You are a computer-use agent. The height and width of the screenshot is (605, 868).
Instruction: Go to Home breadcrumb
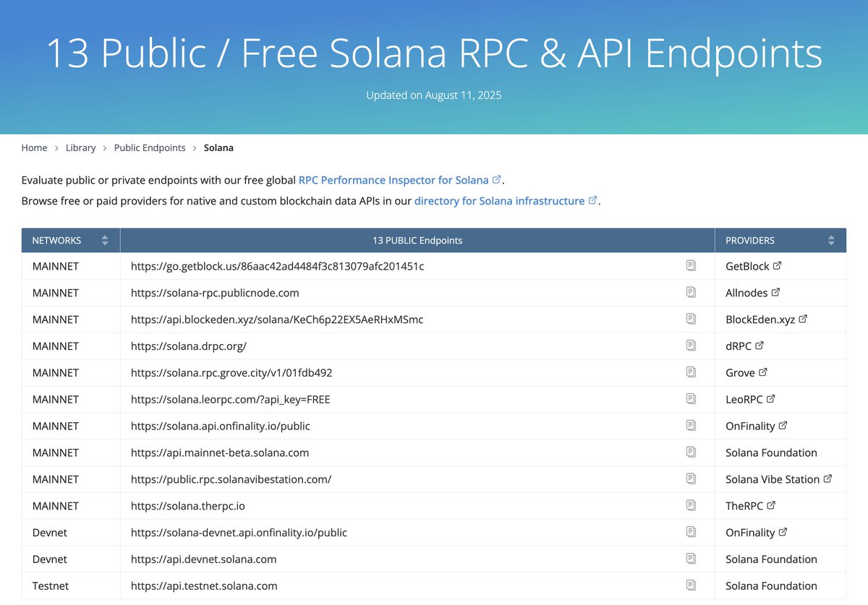[34, 147]
